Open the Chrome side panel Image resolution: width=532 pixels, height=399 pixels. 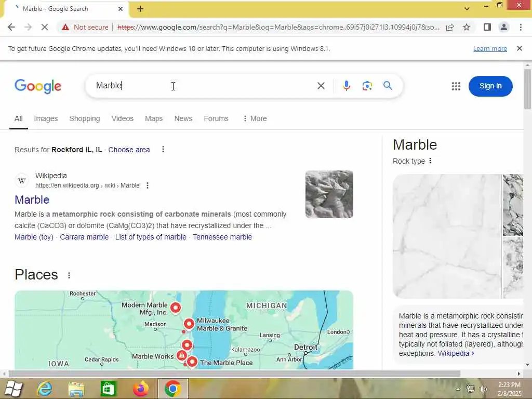pos(487,27)
